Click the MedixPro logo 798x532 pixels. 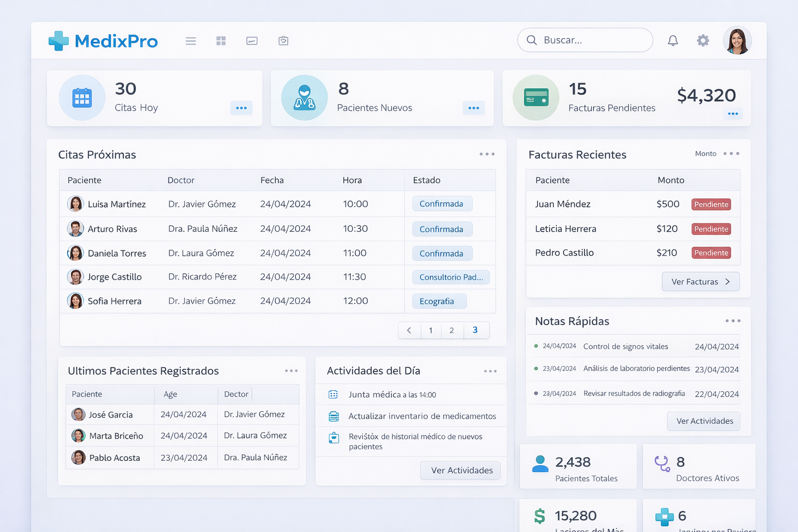(x=103, y=41)
